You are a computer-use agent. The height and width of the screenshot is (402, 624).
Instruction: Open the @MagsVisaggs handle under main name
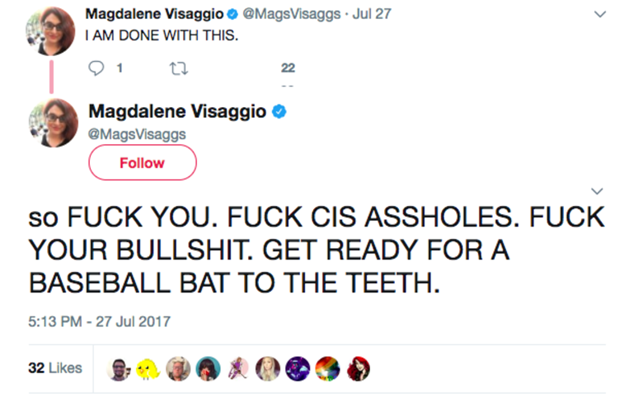(x=137, y=134)
